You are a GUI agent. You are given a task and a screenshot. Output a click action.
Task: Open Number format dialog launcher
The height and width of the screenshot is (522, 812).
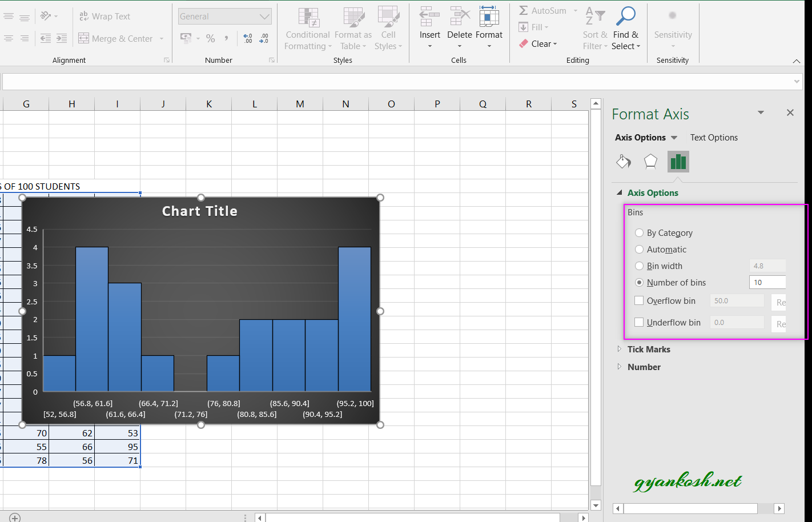pos(272,60)
